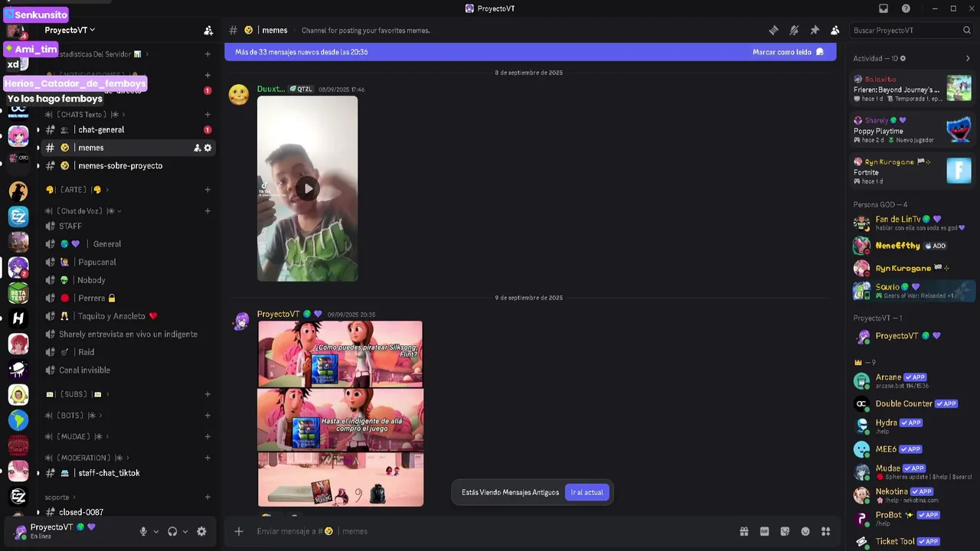Open the BETA TEST server icon
Image resolution: width=980 pixels, height=551 pixels.
18,292
